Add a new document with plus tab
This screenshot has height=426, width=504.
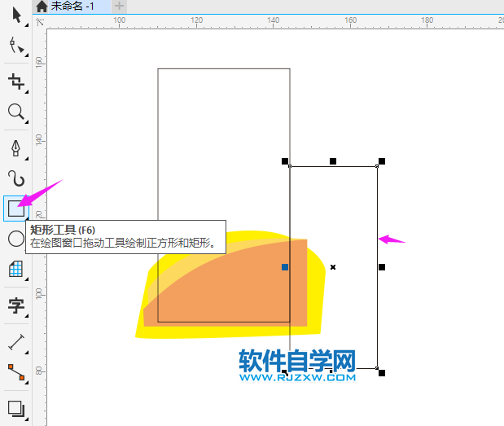click(119, 6)
